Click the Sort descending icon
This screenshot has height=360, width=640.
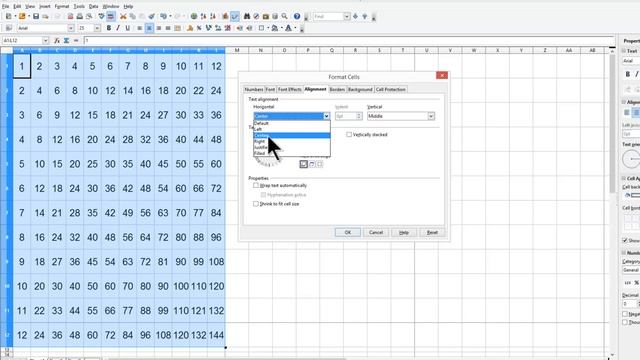213,16
